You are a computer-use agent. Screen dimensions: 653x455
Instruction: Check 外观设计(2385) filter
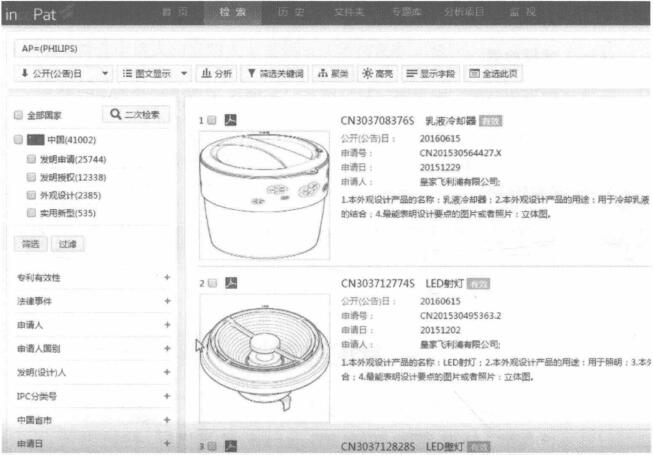(x=31, y=195)
